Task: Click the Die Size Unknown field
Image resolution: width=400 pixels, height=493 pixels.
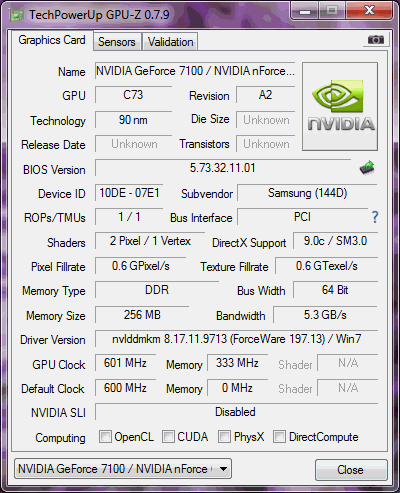Action: [266, 120]
